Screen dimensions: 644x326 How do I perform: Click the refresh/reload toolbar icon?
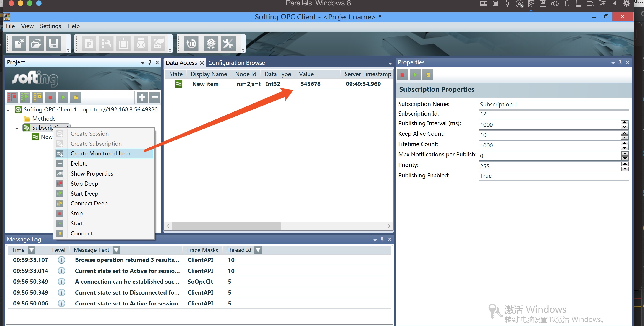pyautogui.click(x=191, y=44)
